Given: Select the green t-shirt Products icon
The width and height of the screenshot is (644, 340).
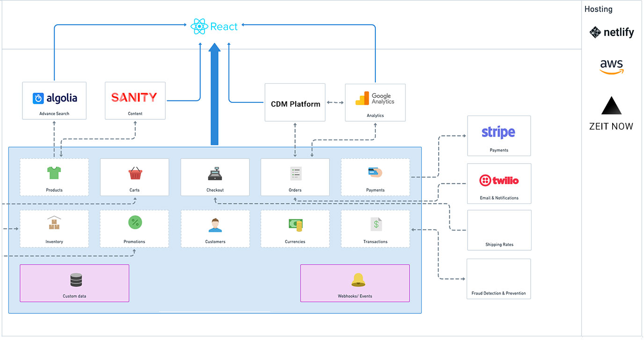Looking at the screenshot, I should pos(54,173).
